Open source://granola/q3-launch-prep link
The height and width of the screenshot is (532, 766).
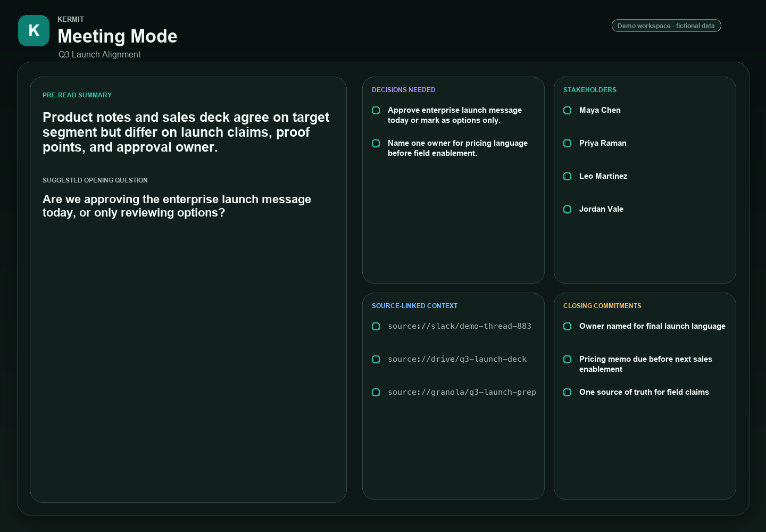point(462,392)
